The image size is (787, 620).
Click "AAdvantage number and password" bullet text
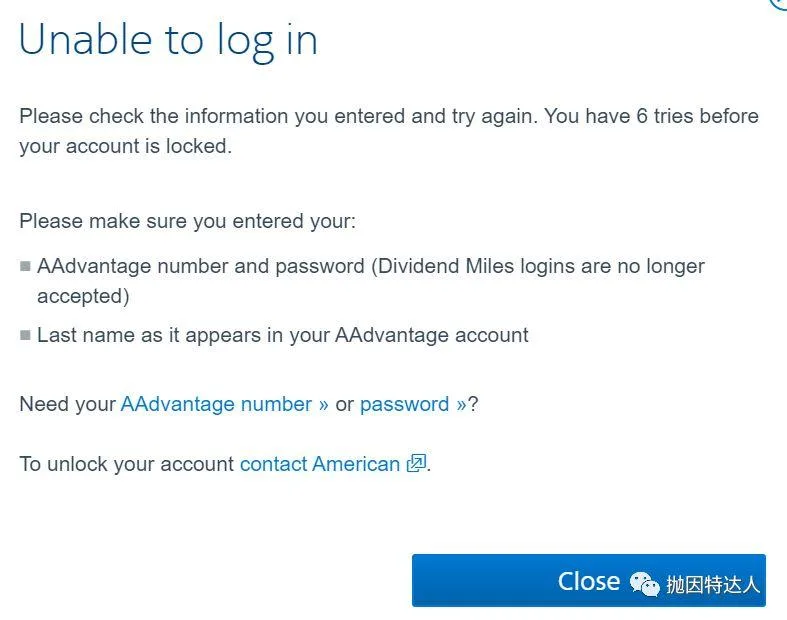point(200,266)
